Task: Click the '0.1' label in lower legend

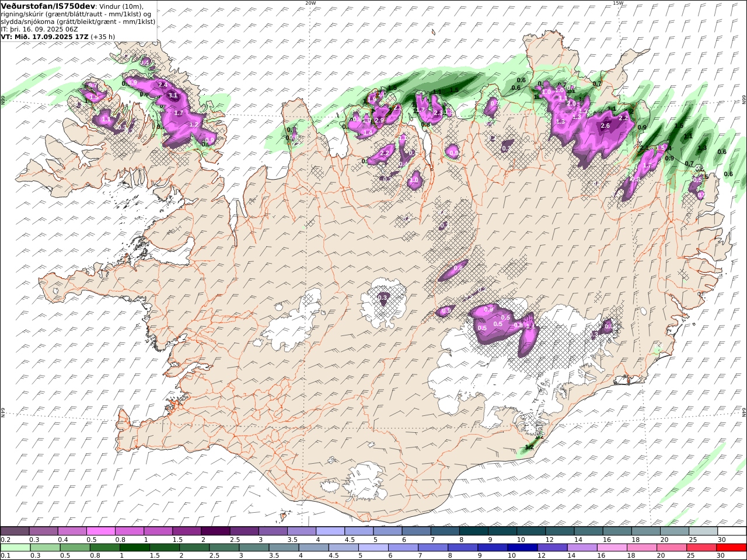Action: coord(5,556)
